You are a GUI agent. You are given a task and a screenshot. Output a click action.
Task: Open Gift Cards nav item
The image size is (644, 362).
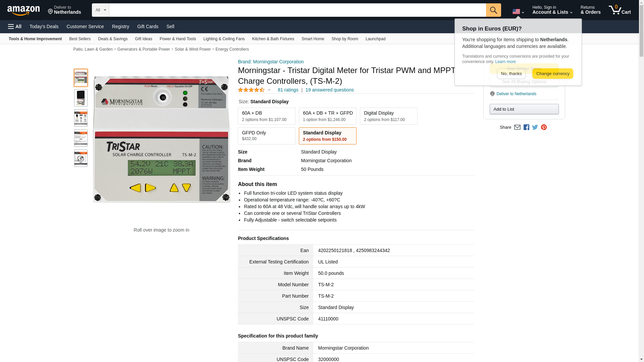click(x=148, y=26)
